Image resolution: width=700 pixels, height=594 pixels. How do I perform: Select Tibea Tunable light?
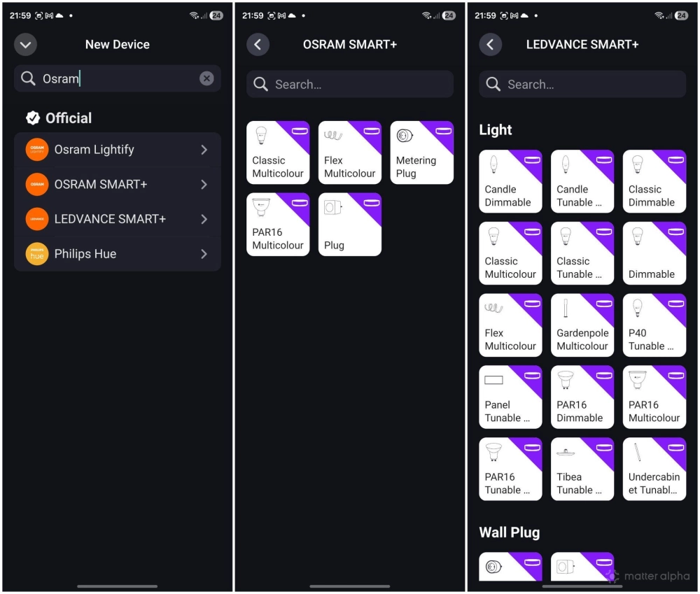click(582, 469)
